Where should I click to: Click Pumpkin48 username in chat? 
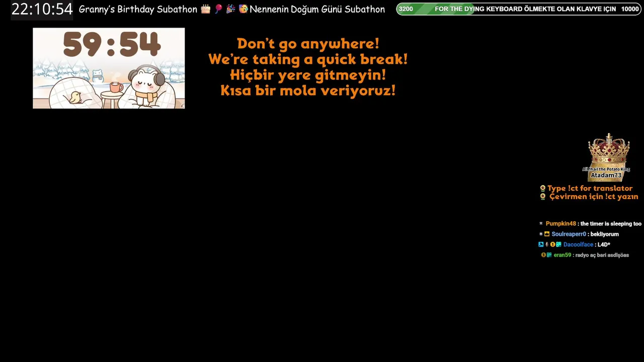[560, 224]
